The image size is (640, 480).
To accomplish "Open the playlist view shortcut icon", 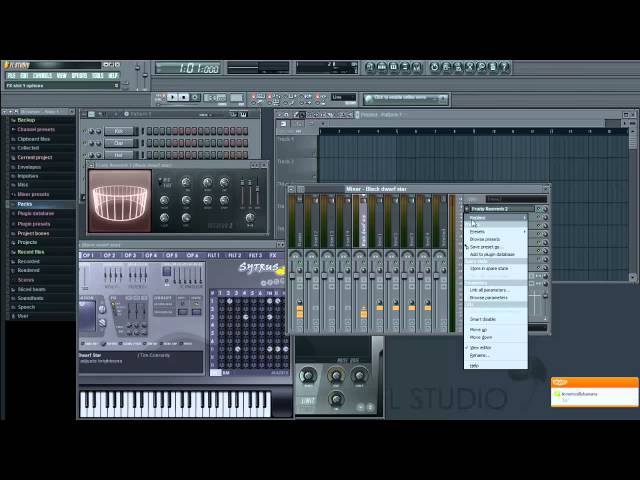I will pyautogui.click(x=370, y=67).
